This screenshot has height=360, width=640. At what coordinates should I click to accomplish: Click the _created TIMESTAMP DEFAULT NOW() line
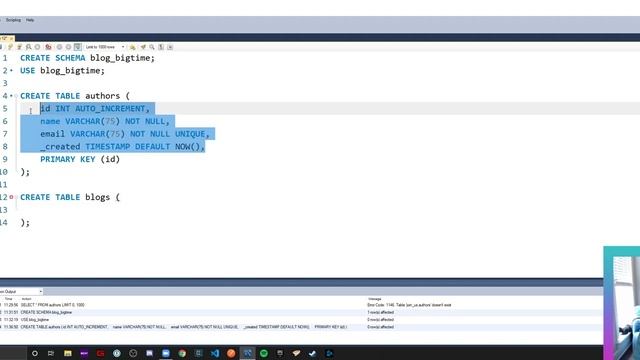click(122, 147)
